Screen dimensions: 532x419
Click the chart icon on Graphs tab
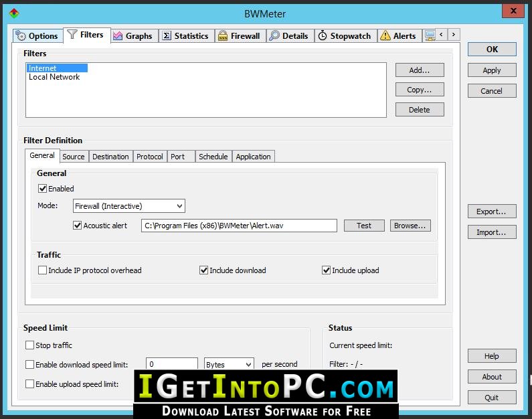point(117,35)
